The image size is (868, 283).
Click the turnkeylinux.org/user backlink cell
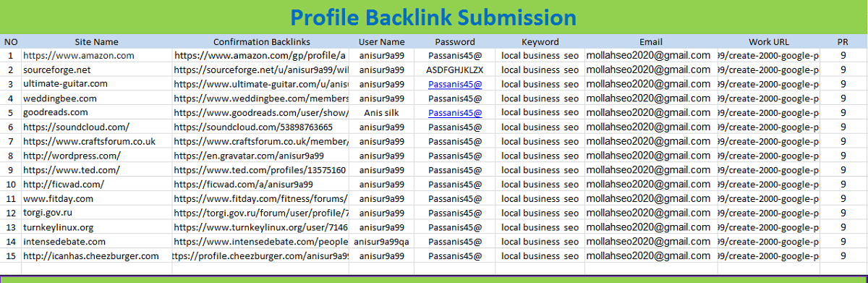coord(260,227)
